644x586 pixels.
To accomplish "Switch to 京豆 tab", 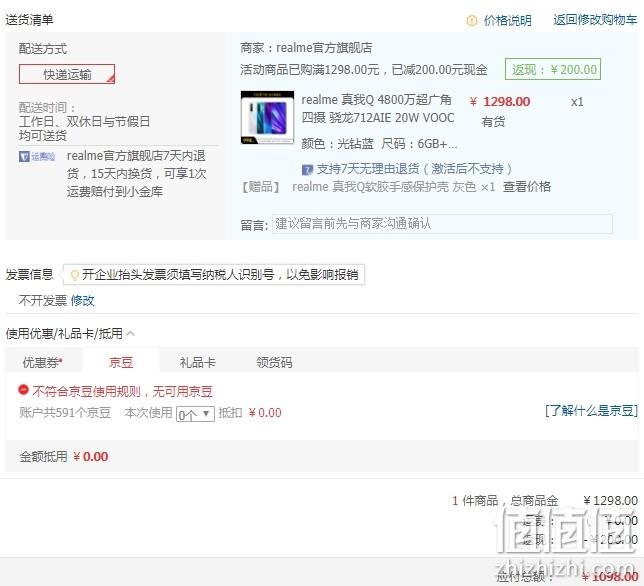I will coord(121,362).
